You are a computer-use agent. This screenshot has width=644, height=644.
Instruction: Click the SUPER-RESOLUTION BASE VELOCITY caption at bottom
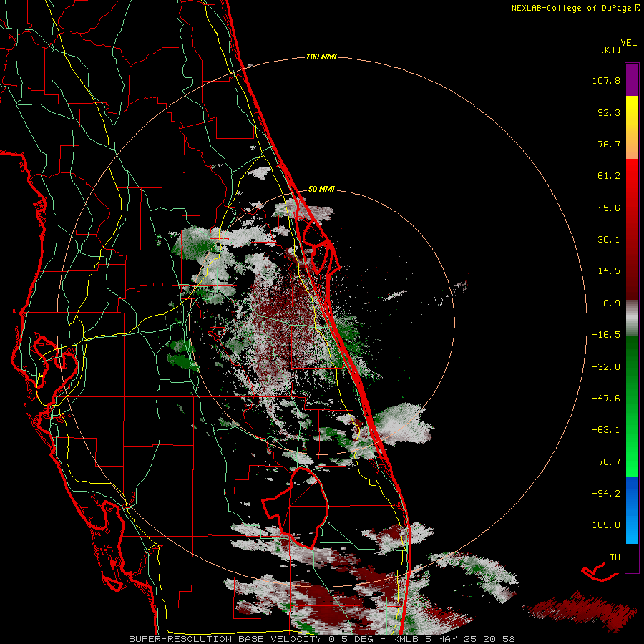pos(322,639)
